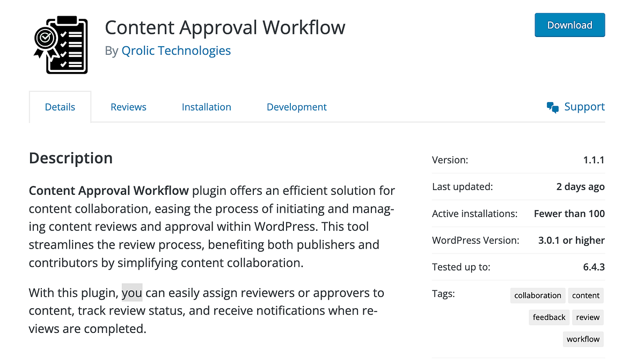Click the Tested up to 6.4.3 value
Image resolution: width=644 pixels, height=363 pixels.
(x=594, y=267)
